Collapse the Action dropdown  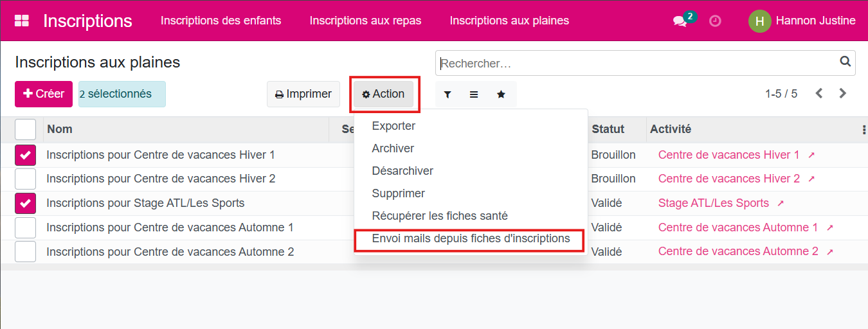[383, 94]
